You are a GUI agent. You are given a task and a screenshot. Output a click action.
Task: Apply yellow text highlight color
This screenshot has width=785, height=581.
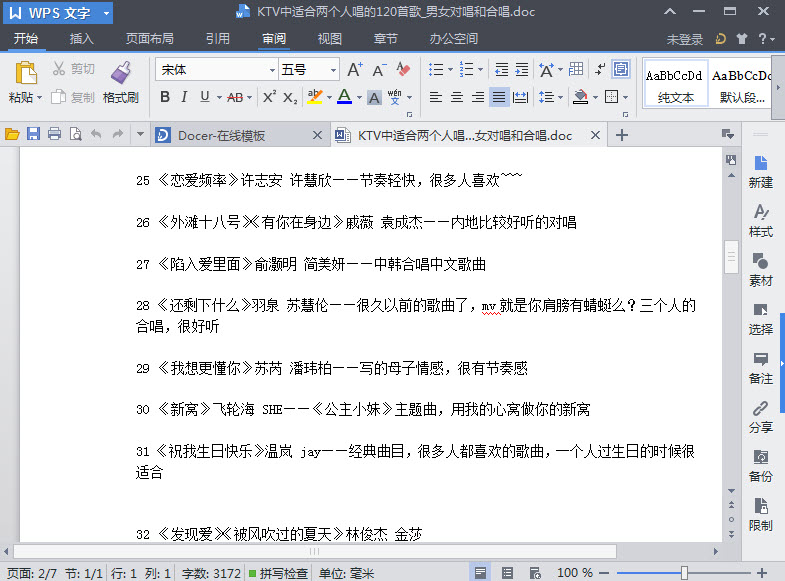pos(314,97)
